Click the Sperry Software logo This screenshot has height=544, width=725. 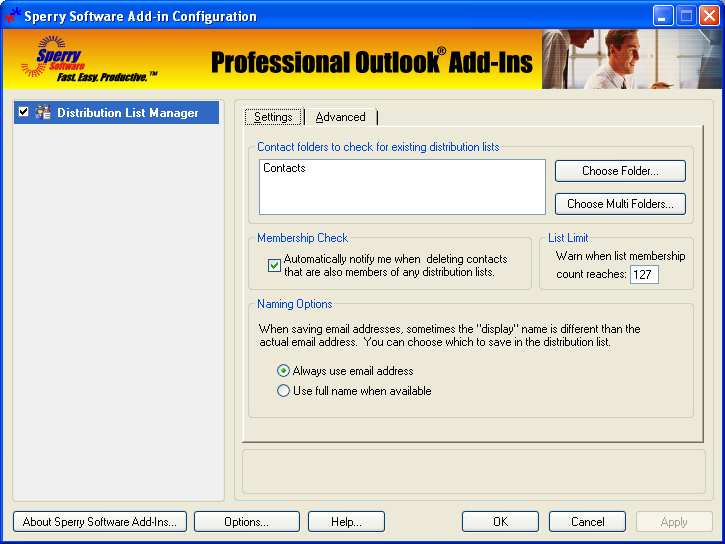[88, 59]
